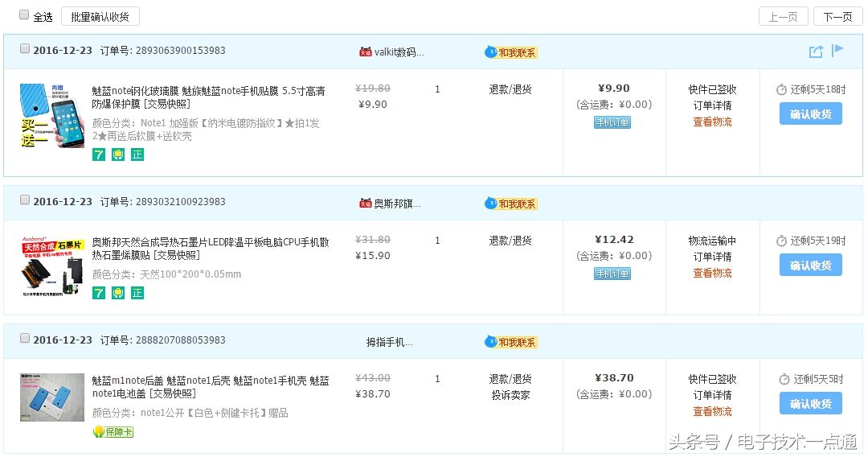Click 正 genuine icon on graphite sheet order
The height and width of the screenshot is (457, 868).
click(137, 293)
